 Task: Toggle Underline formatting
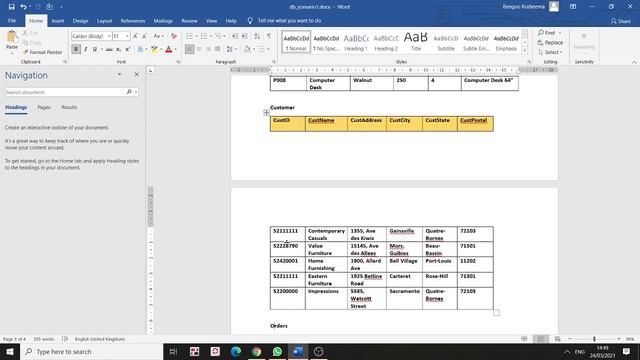click(95, 49)
